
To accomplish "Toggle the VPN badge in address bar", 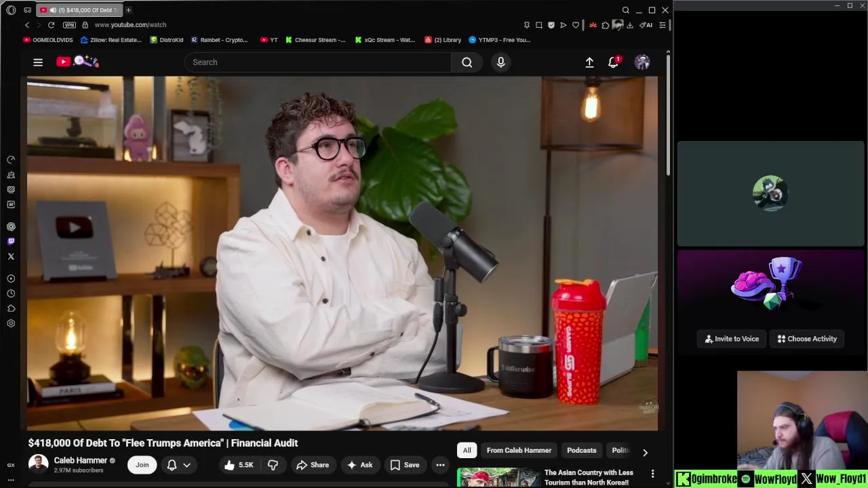I will pyautogui.click(x=69, y=25).
